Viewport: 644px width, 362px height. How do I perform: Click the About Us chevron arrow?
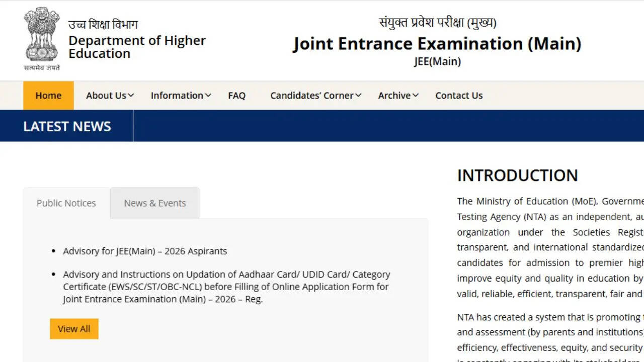131,96
